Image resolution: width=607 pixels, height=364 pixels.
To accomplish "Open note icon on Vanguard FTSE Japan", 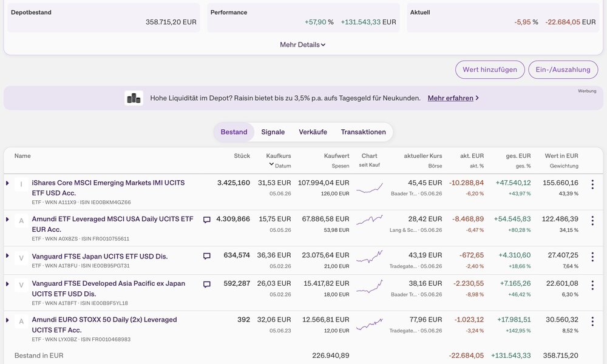I will [207, 256].
